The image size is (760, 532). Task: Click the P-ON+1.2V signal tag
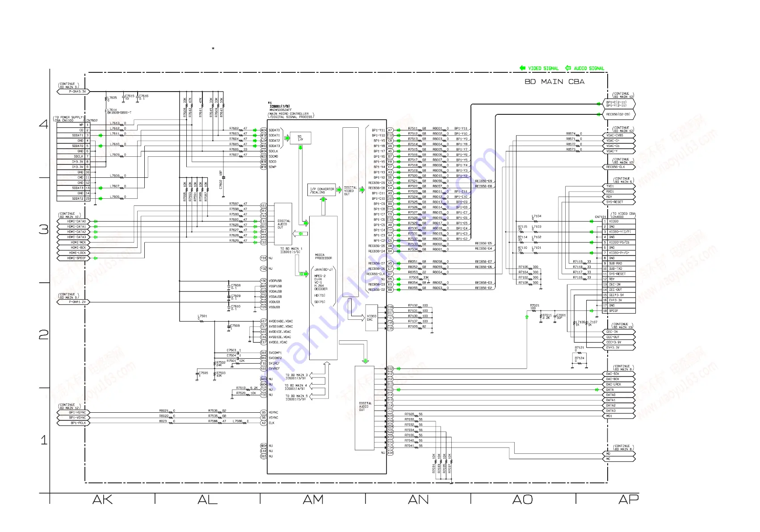coord(74,302)
